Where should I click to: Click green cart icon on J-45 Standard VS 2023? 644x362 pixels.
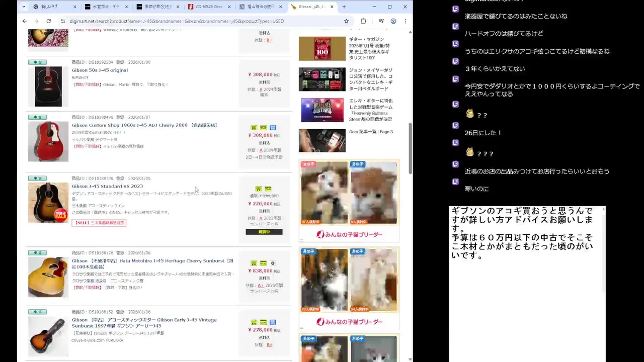click(259, 189)
